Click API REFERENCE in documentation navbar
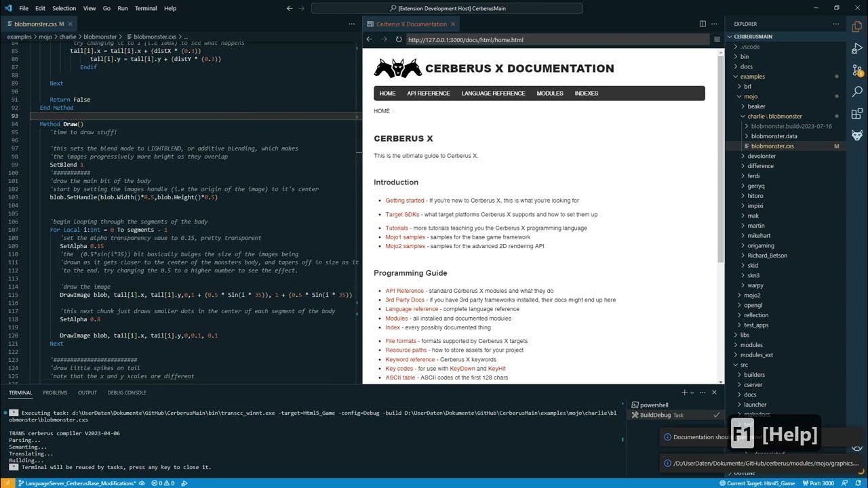This screenshot has width=868, height=488. click(428, 94)
